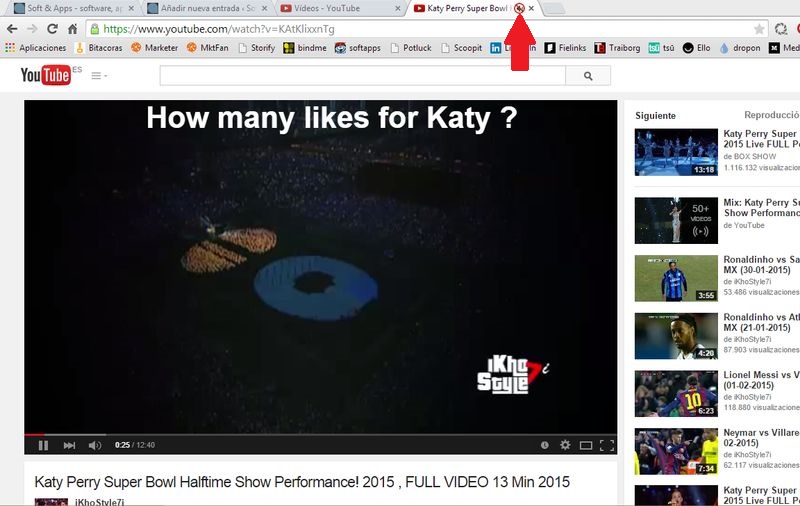Open the MktFan bookmark

tap(208, 47)
